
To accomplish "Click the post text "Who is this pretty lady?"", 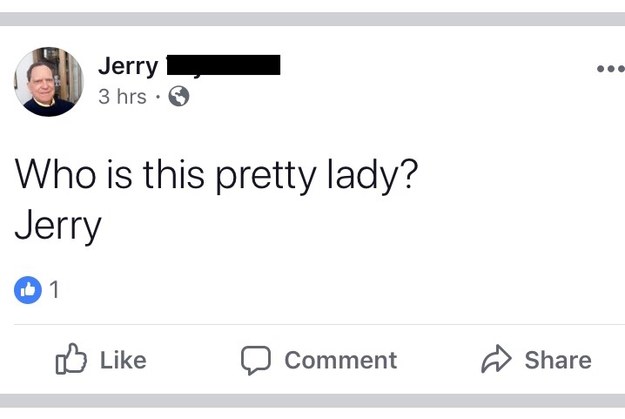I will pyautogui.click(x=215, y=176).
